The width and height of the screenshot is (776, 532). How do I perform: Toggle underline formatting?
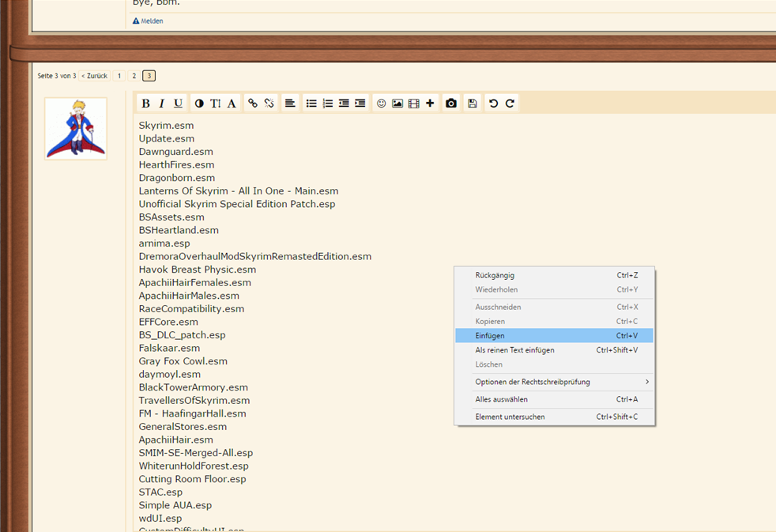coord(179,104)
